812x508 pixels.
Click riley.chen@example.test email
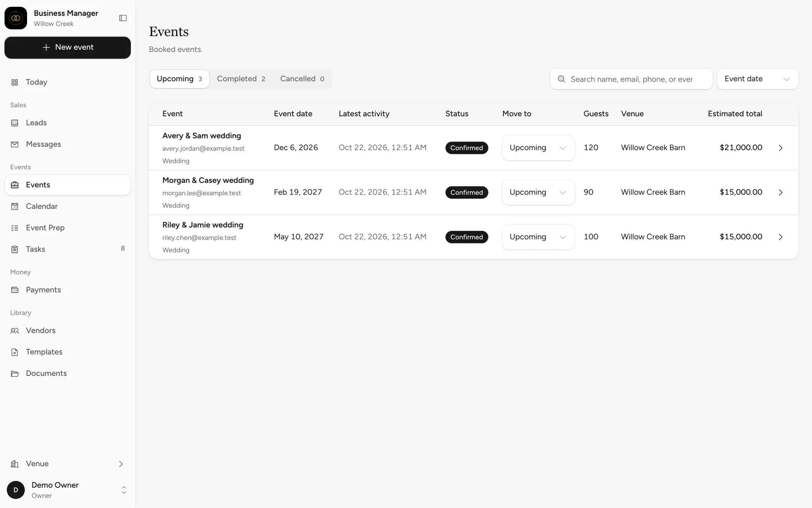click(x=199, y=238)
